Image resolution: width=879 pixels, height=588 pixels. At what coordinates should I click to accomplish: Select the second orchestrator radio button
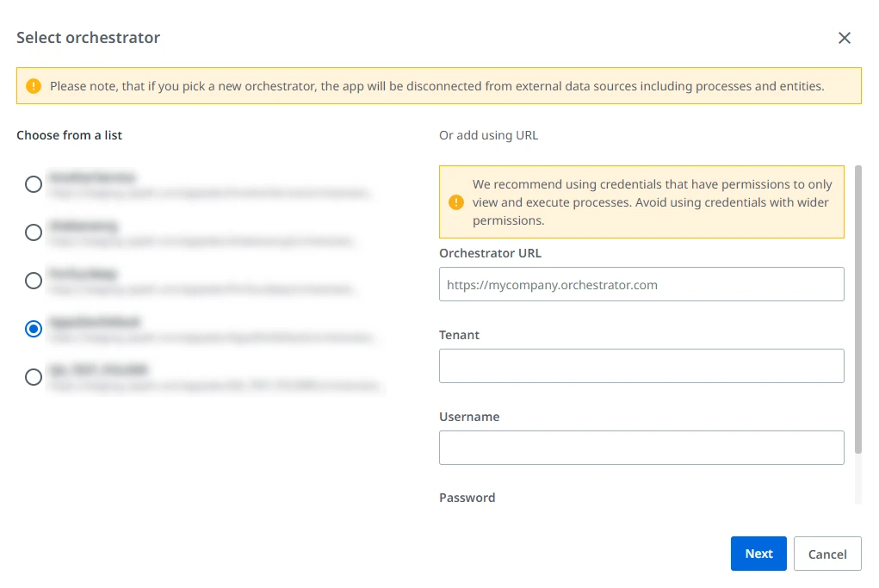pos(34,232)
